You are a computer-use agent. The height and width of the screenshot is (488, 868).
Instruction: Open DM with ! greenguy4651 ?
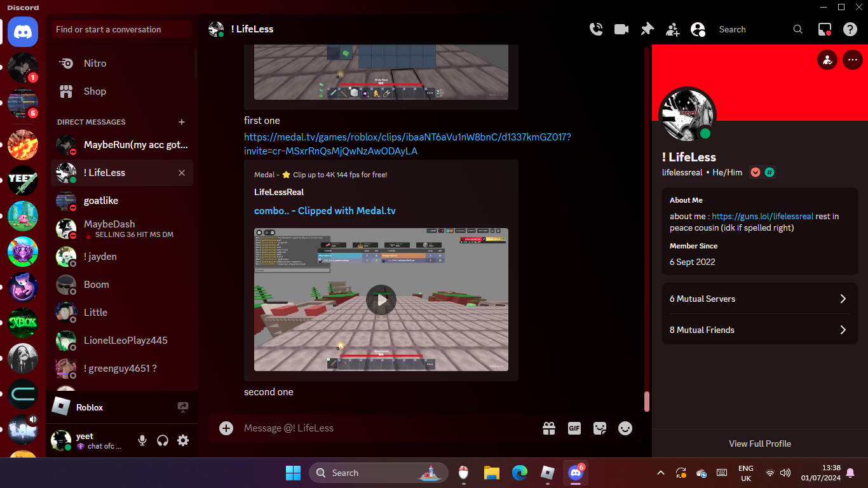(x=122, y=369)
